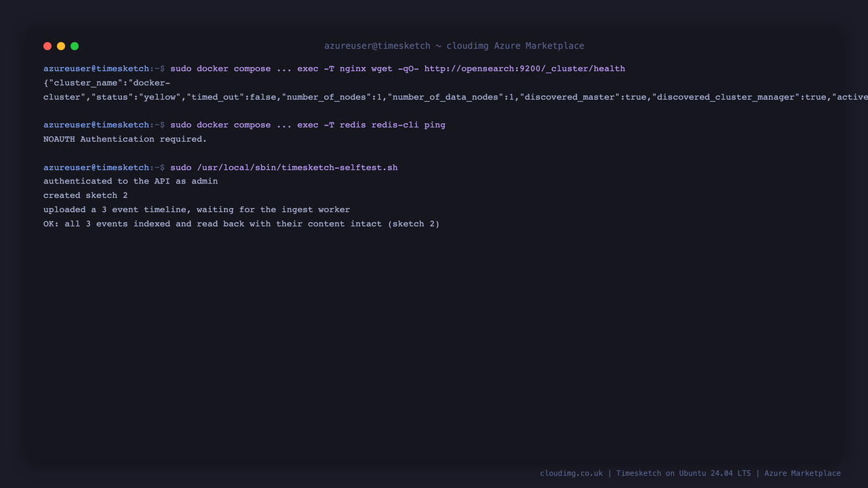Click the NOAUTH Authentication required message
The image size is (868, 488).
pos(125,139)
